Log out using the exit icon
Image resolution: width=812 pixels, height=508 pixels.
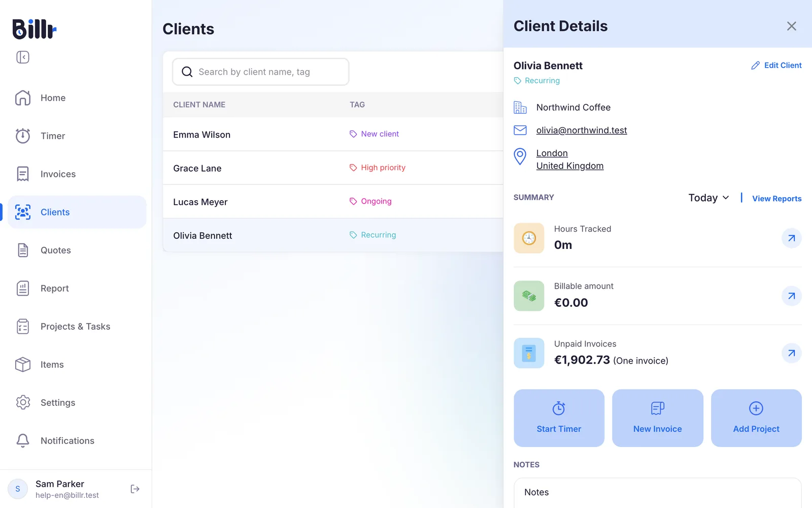pos(135,489)
